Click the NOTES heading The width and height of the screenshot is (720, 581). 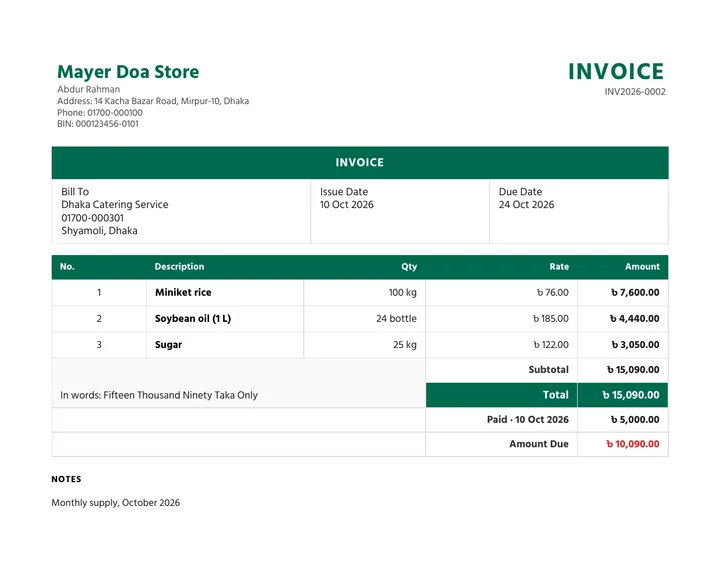[x=66, y=479]
